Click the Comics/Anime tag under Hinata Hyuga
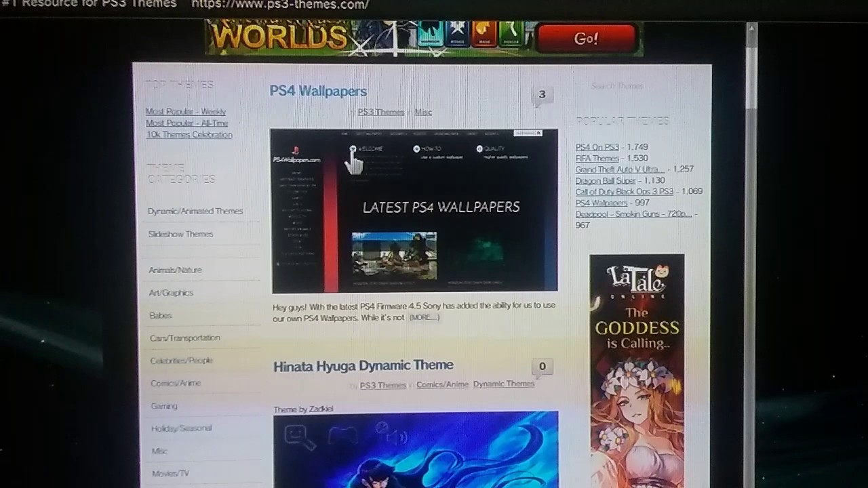Viewport: 868px width, 488px height. (x=442, y=384)
